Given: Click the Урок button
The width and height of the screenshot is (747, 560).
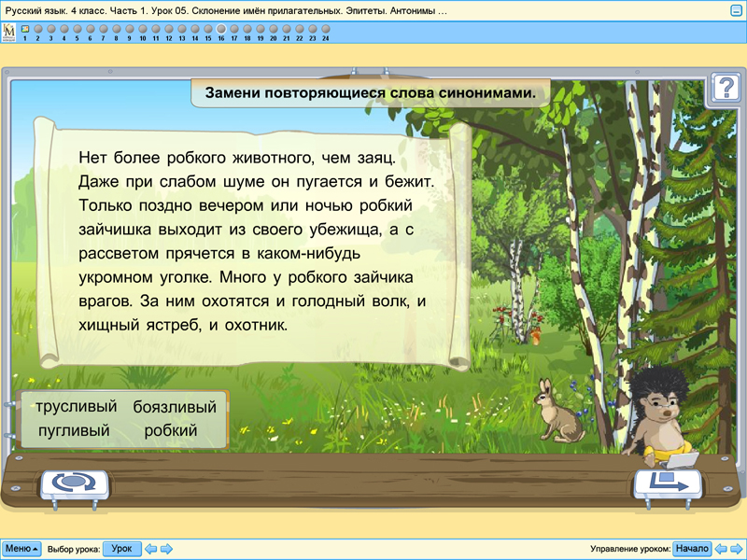Looking at the screenshot, I should tap(121, 549).
